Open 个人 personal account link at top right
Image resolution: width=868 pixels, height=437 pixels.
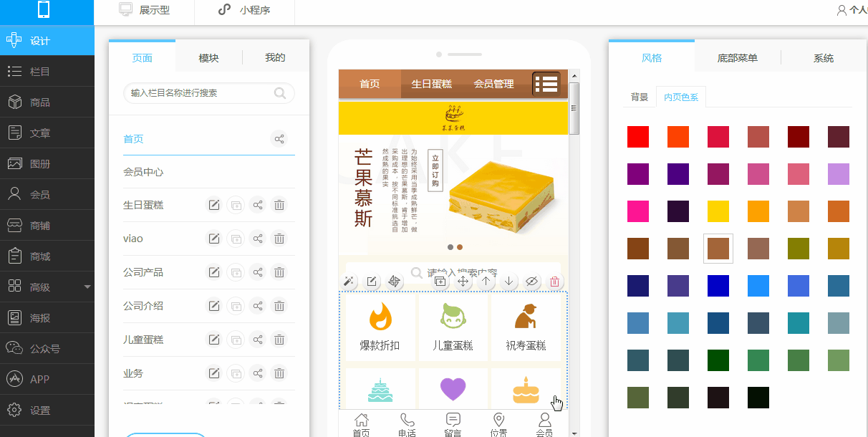click(852, 10)
